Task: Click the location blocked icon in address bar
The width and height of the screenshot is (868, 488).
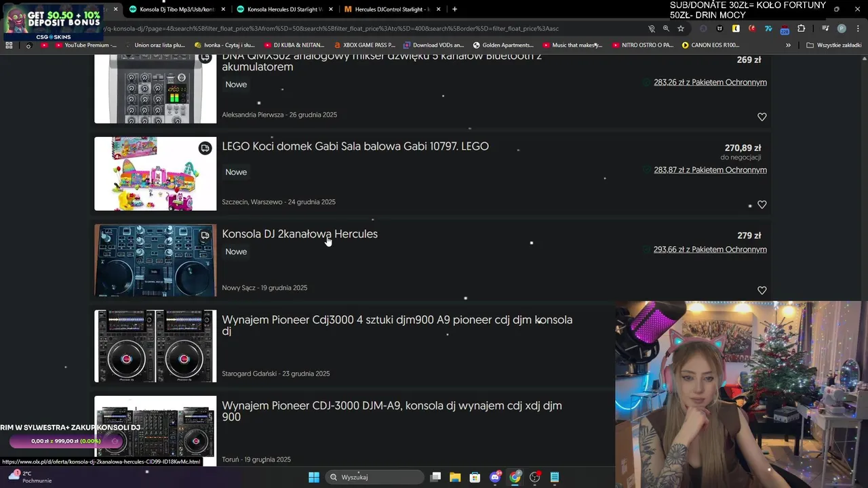Action: (x=651, y=28)
